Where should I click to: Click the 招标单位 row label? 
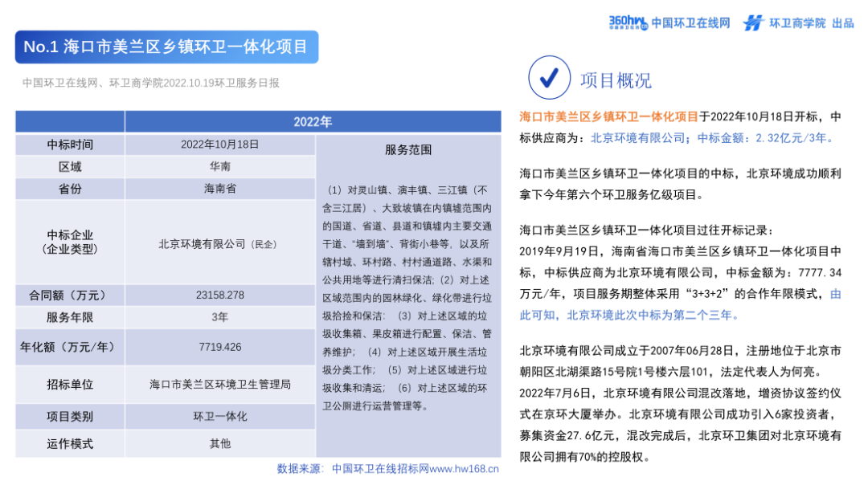(x=70, y=385)
